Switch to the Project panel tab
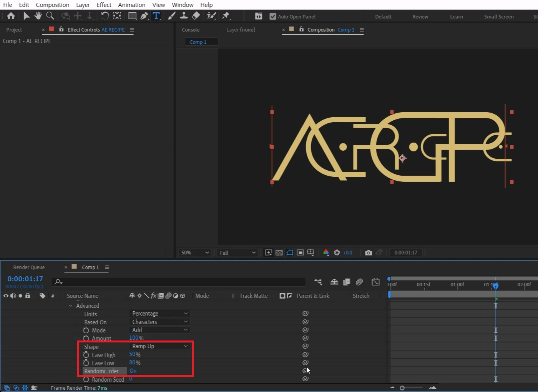The image size is (538, 392). pyautogui.click(x=14, y=30)
